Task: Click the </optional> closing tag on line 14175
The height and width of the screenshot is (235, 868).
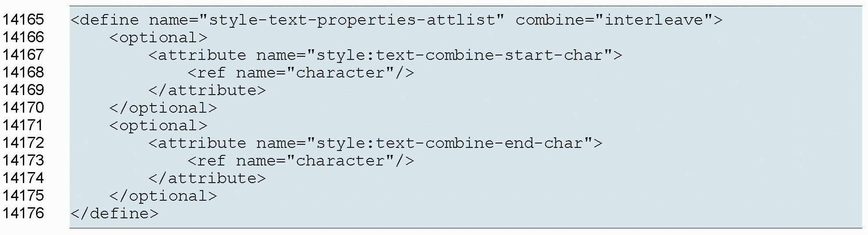Action: coord(163,196)
